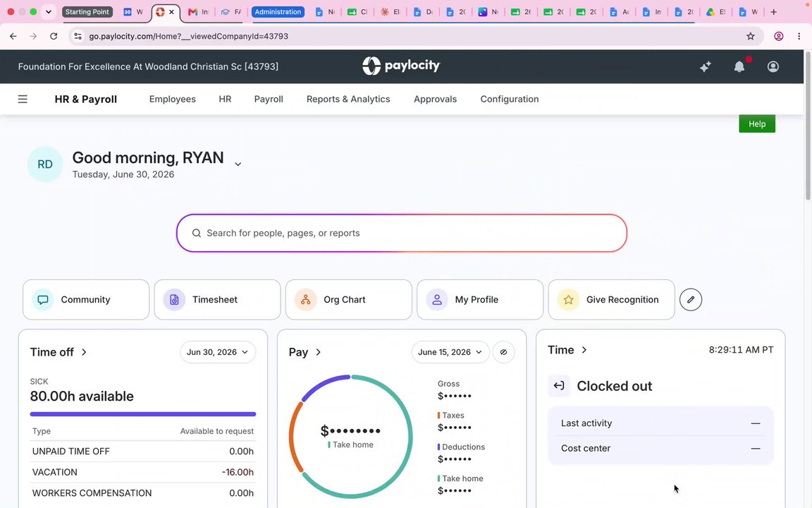Toggle pay amounts visibility eye icon
This screenshot has height=508, width=812.
coord(503,352)
